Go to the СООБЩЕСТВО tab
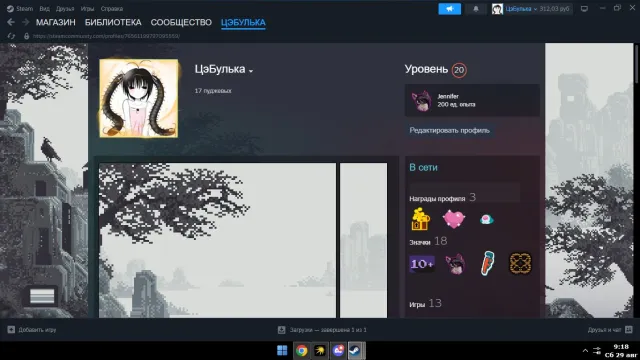This screenshot has width=640, height=360. point(181,22)
